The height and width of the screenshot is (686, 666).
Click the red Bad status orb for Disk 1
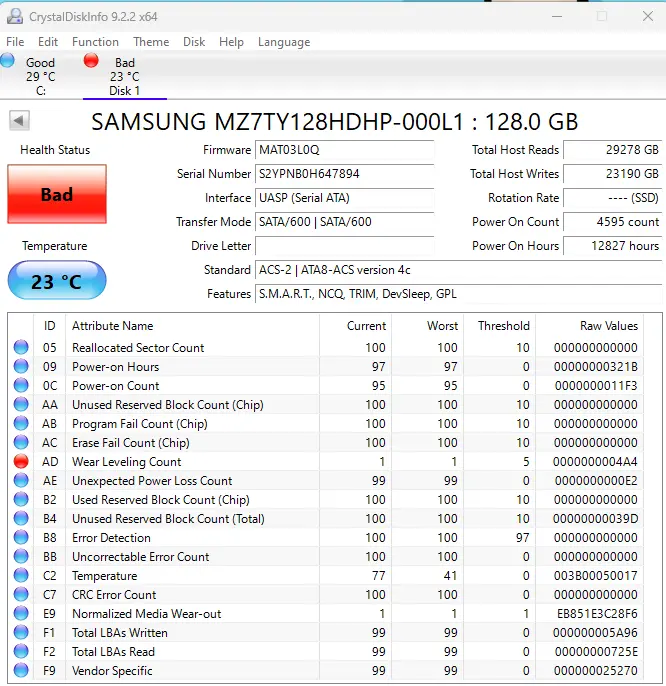91,60
